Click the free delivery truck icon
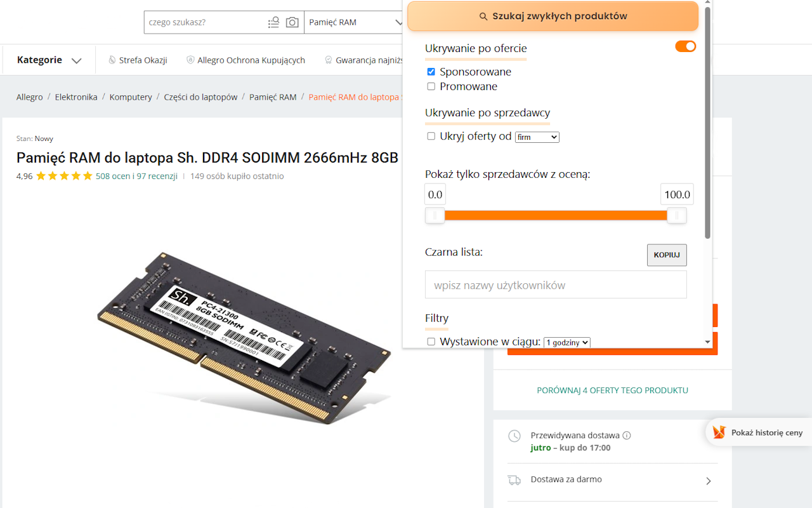This screenshot has height=508, width=812. [514, 480]
